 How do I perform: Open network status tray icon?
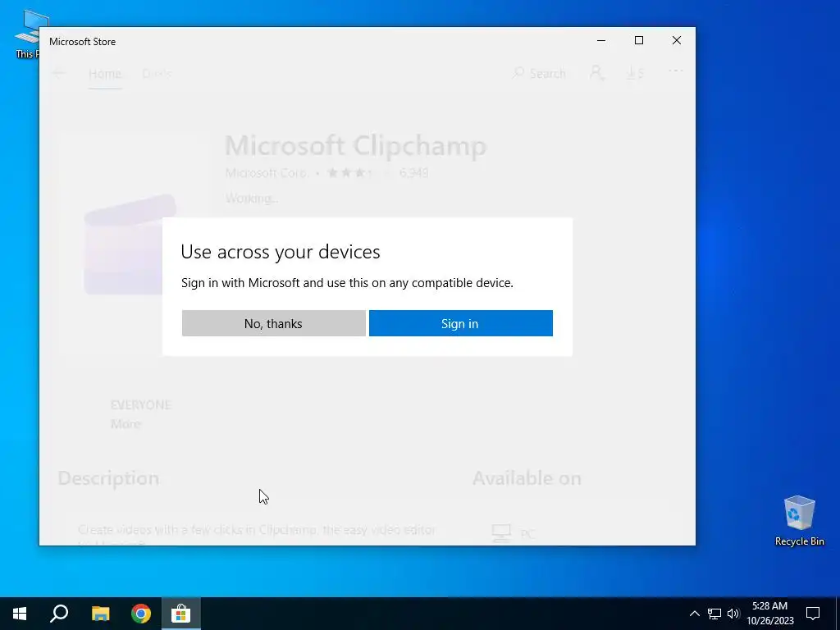point(714,614)
